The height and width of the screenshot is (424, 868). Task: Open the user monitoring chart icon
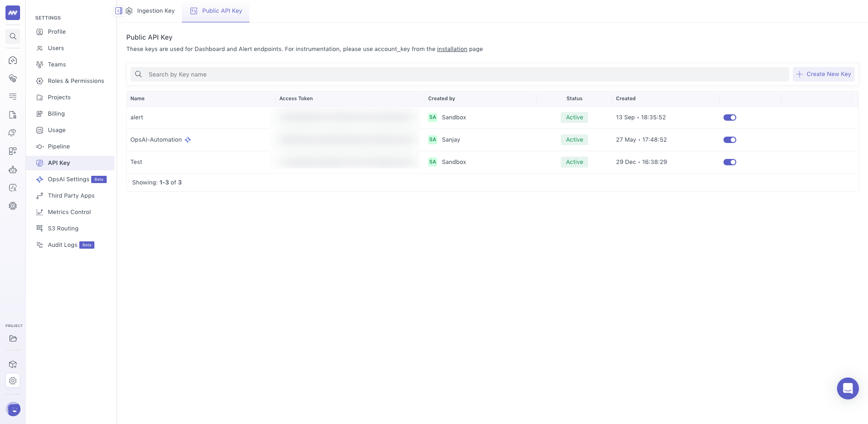[13, 188]
